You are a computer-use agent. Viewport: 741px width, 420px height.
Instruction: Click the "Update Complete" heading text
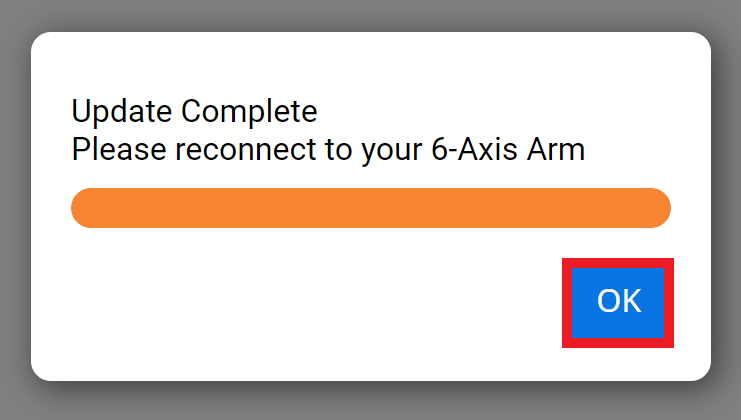[194, 109]
